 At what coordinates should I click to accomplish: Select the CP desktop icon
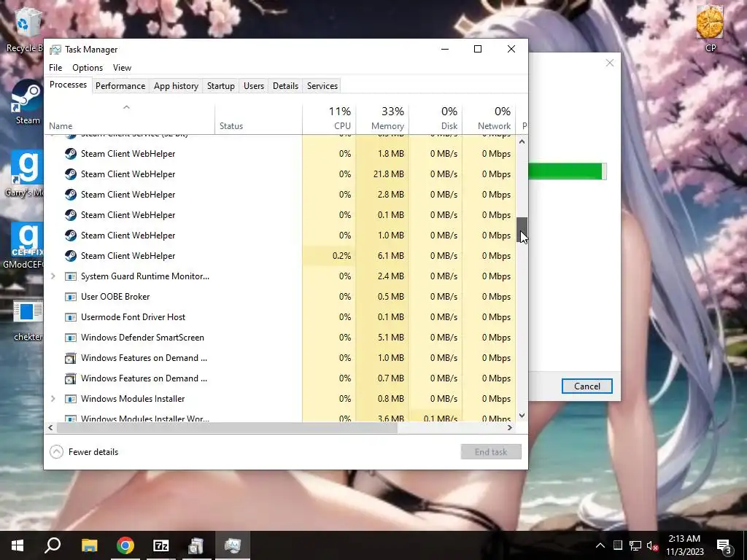pyautogui.click(x=710, y=28)
